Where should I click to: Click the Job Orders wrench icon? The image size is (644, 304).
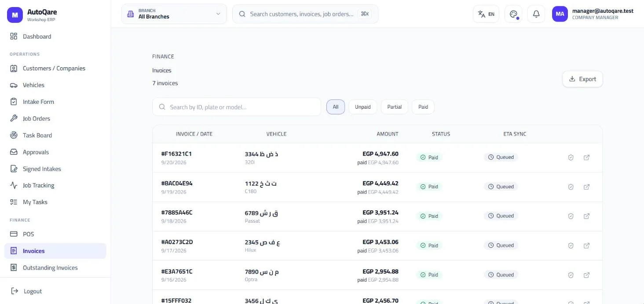(x=14, y=118)
